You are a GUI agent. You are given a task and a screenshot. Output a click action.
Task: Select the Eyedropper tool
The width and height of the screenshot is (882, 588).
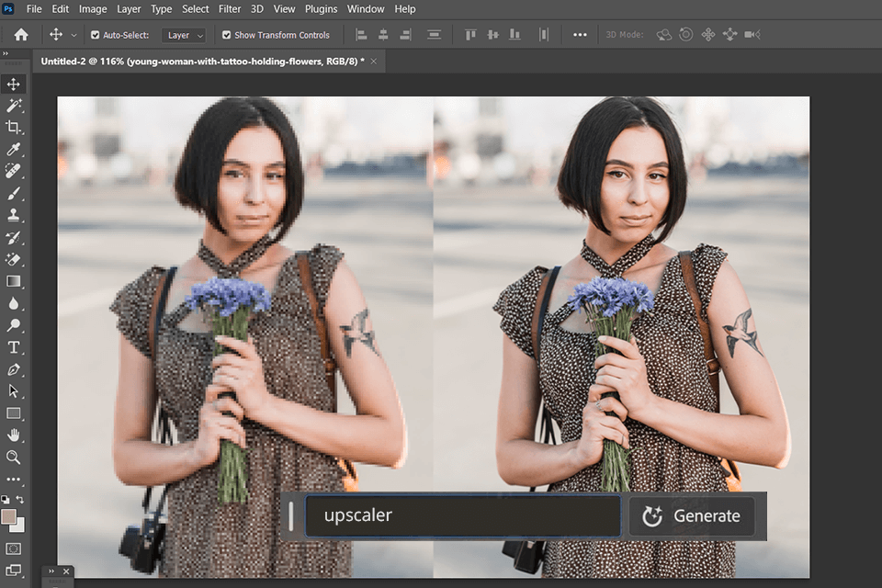point(14,149)
